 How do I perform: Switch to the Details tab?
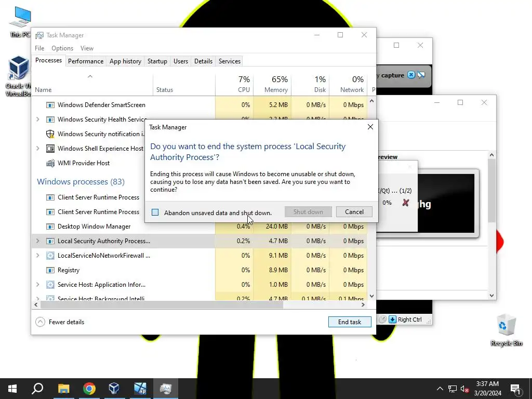tap(203, 61)
